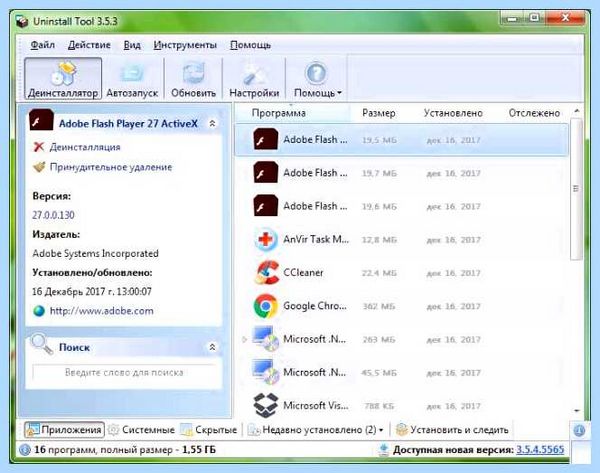The width and height of the screenshot is (600, 473).
Task: Open the Вид menu
Action: [132, 45]
